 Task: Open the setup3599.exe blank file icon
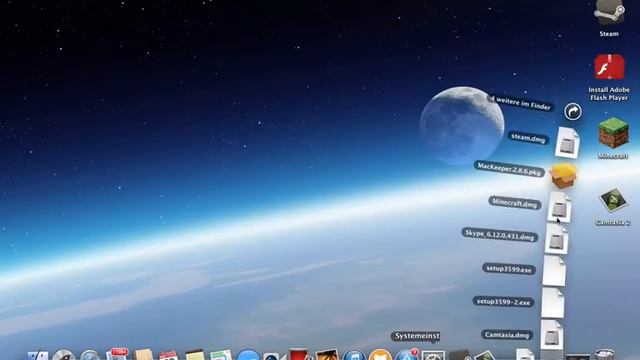[x=554, y=271]
